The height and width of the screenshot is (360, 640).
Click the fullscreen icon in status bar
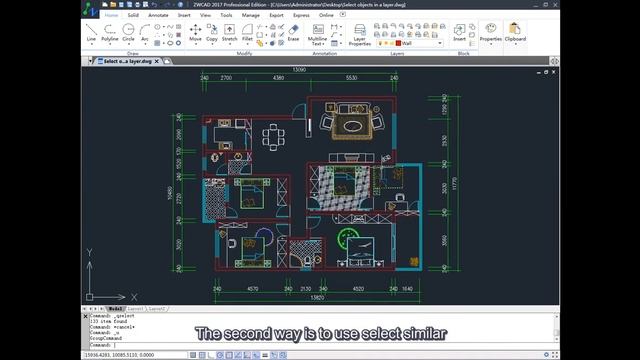pyautogui.click(x=555, y=355)
